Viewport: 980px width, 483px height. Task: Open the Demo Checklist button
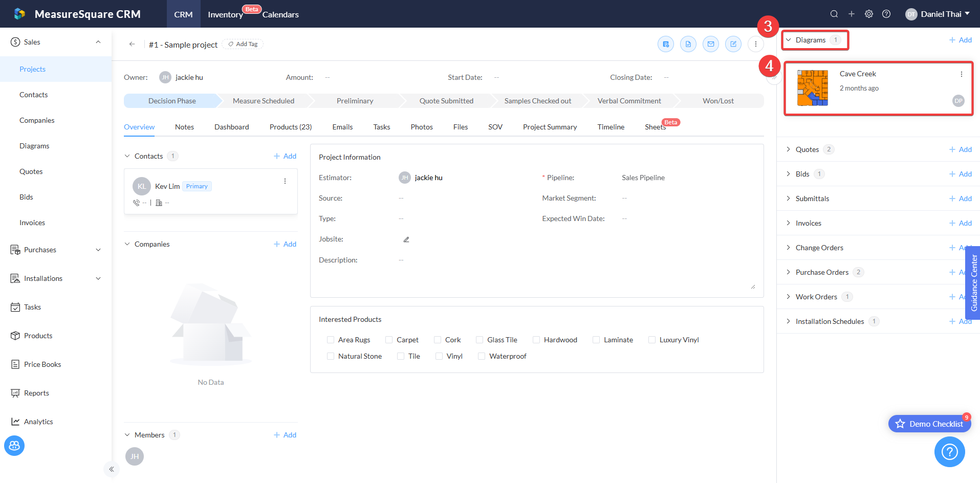[x=930, y=424]
